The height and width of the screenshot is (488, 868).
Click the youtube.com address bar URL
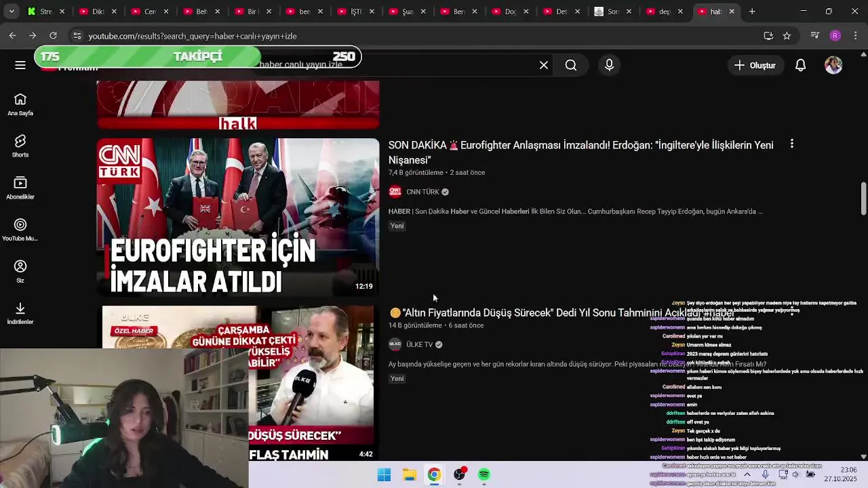192,36
